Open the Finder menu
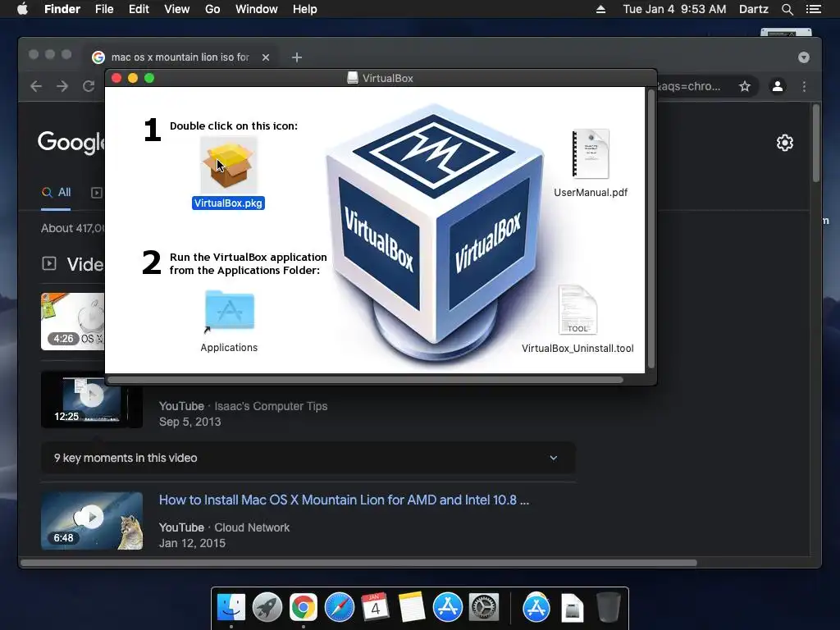The width and height of the screenshot is (840, 630). tap(62, 9)
